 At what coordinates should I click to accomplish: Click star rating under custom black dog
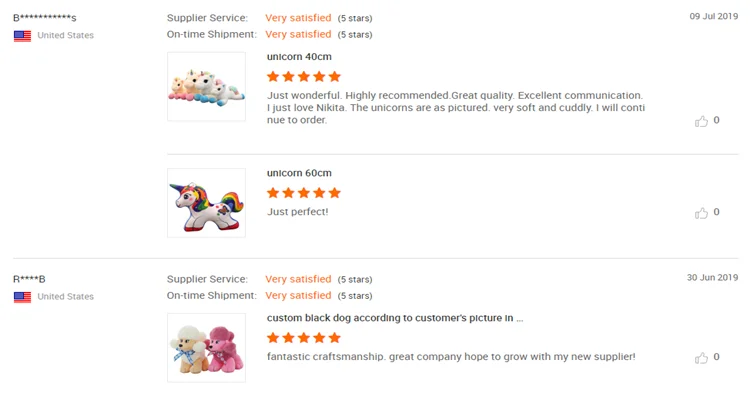pos(304,338)
